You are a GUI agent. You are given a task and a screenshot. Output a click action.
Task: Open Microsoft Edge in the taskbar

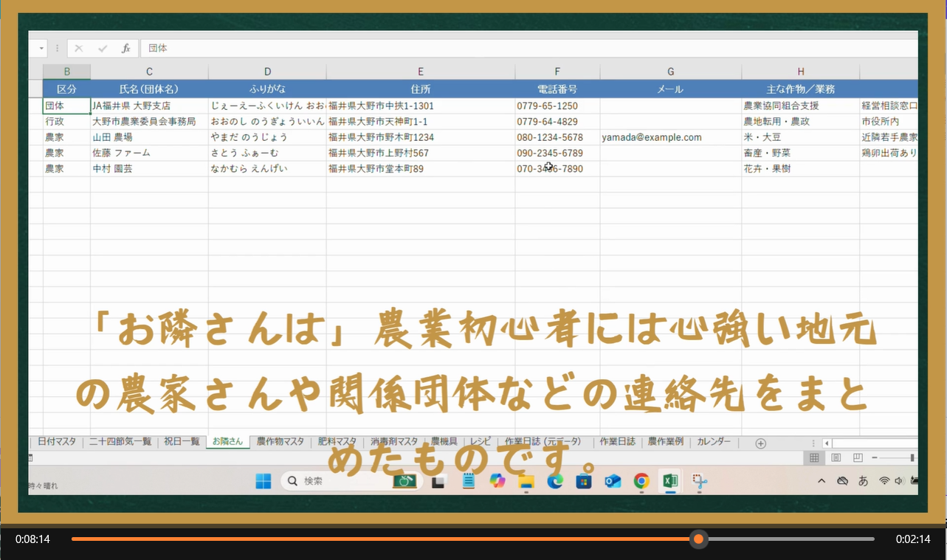(555, 482)
